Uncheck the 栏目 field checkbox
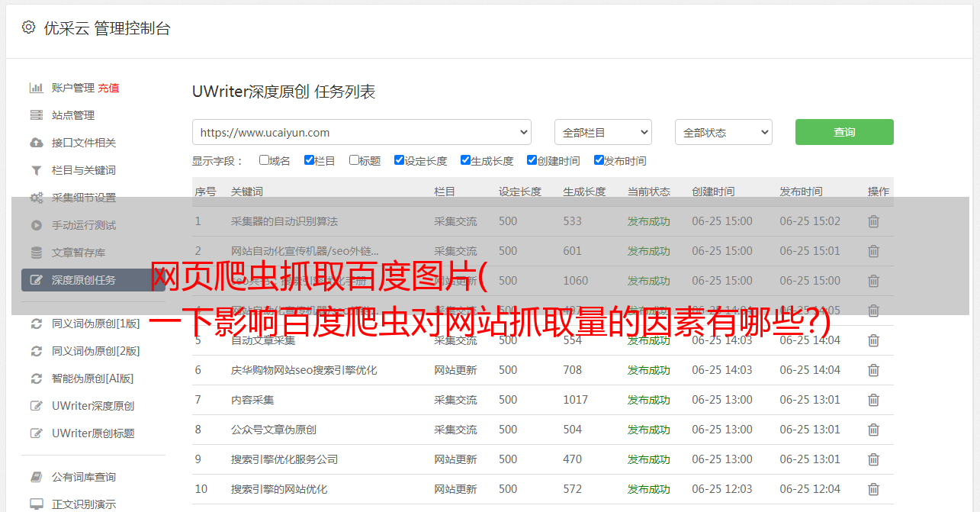Screen dimensions: 980x512 309,160
